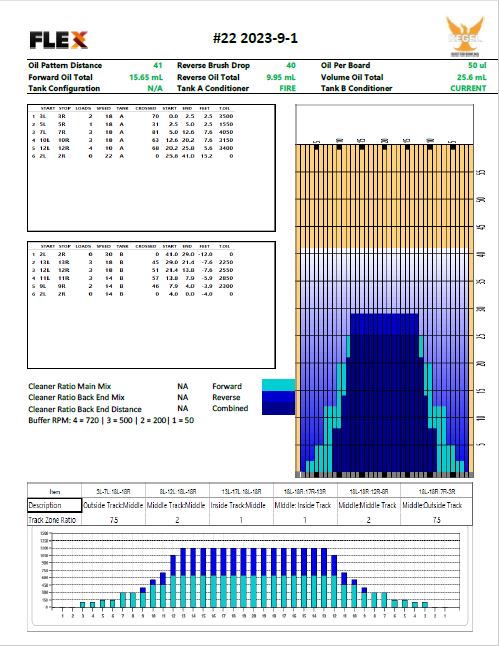The image size is (499, 646).
Task: Click the #22 2023-9-1 pattern title
Action: click(255, 38)
